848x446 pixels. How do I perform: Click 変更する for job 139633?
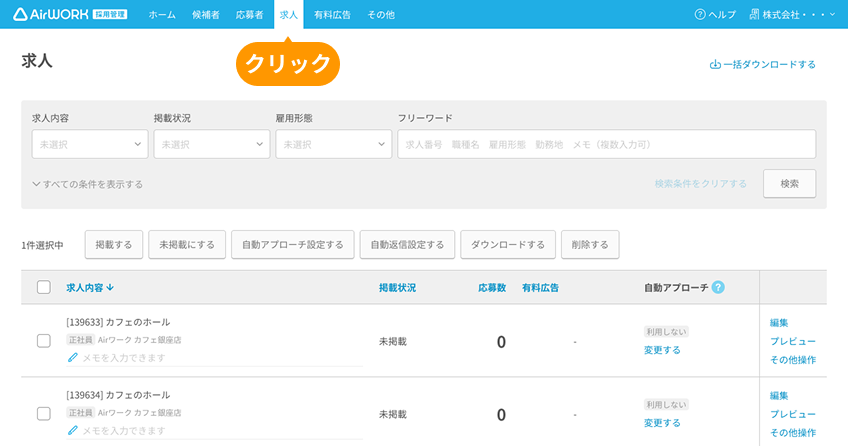[662, 350]
